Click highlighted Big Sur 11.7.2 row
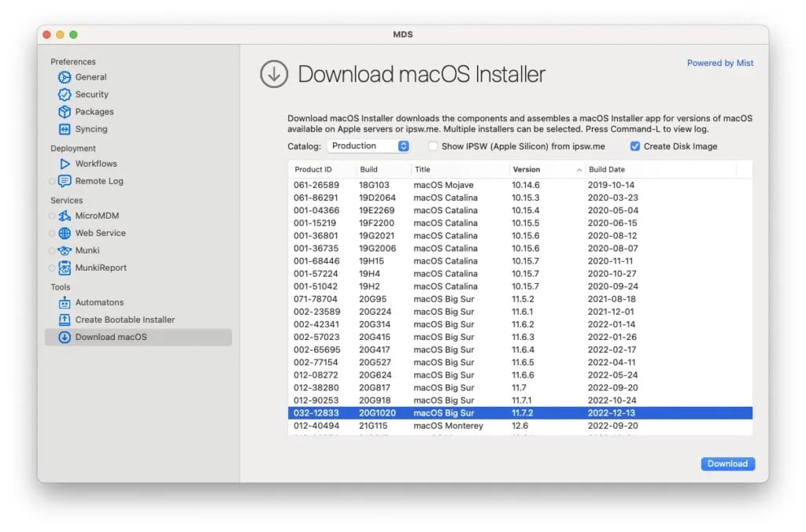Viewport: 806px width, 532px height. [520, 413]
